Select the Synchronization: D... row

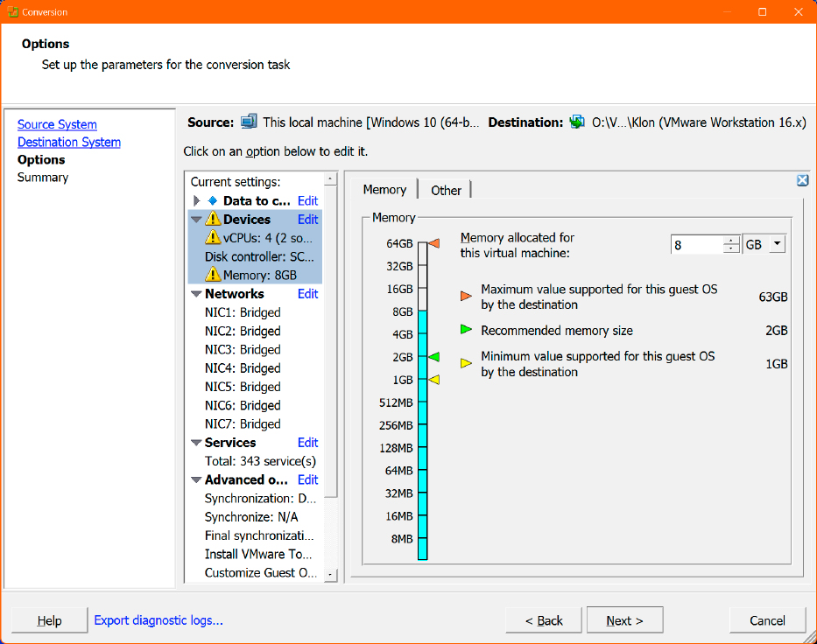pyautogui.click(x=261, y=499)
